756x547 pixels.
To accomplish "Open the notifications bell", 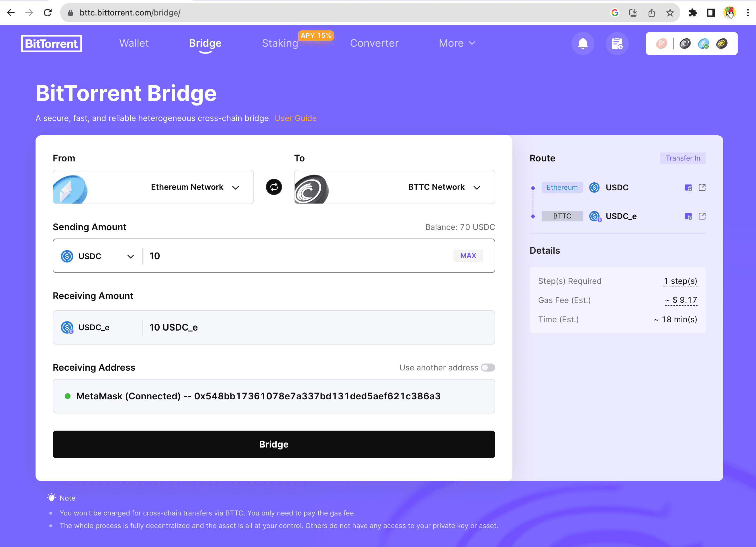I will coord(583,44).
